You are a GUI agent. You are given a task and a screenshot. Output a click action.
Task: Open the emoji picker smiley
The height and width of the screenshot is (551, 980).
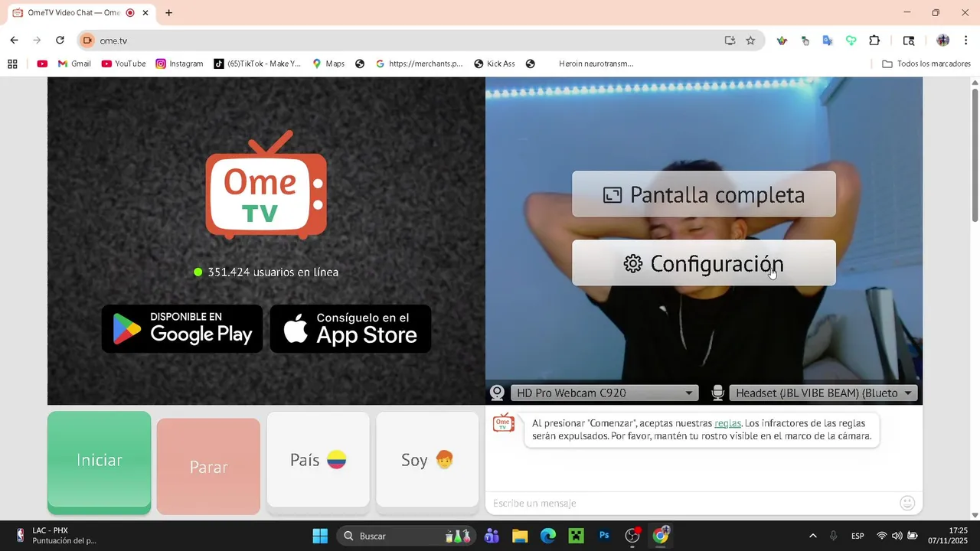pos(907,503)
